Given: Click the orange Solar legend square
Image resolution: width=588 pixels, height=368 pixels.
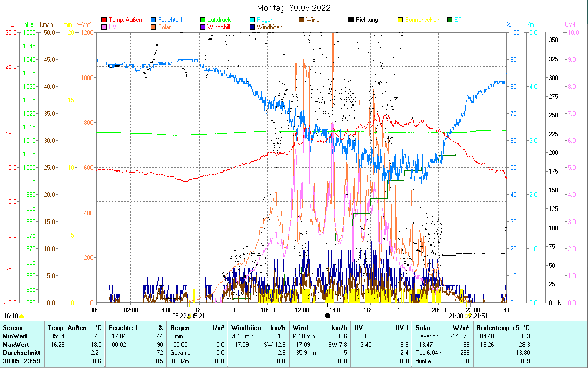Looking at the screenshot, I should tap(154, 27).
